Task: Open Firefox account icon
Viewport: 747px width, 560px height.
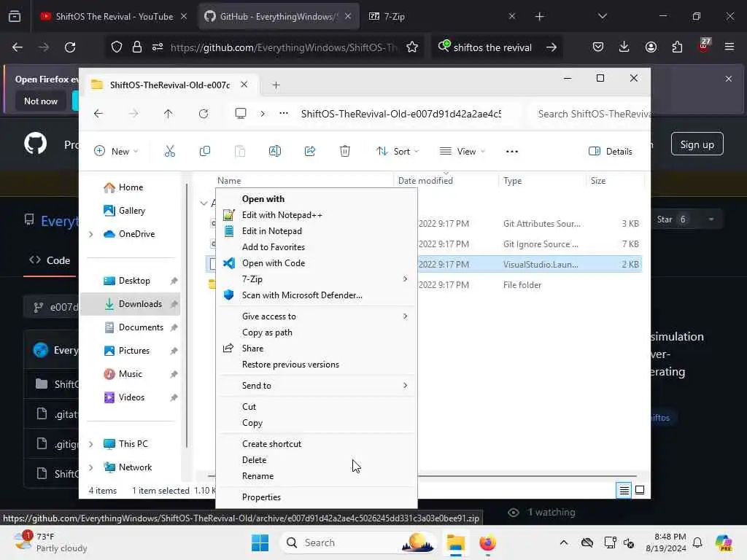Action: coord(651,47)
